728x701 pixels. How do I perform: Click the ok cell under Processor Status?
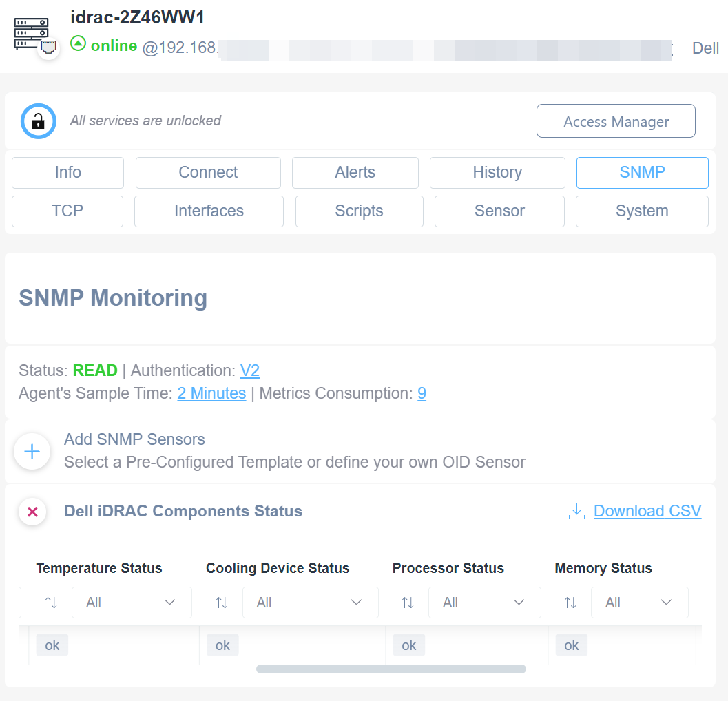point(408,645)
